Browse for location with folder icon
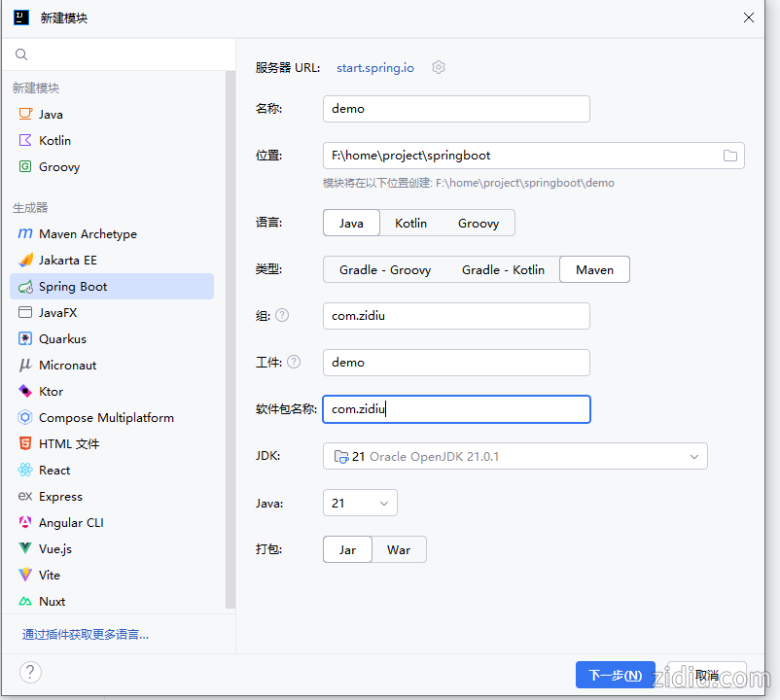780x700 pixels. pyautogui.click(x=730, y=156)
